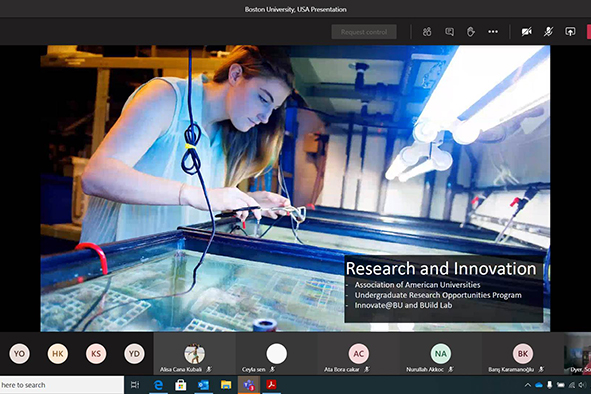This screenshot has width=591, height=394.
Task: Switch to Microsoft Teams taskbar icon
Action: [x=249, y=385]
